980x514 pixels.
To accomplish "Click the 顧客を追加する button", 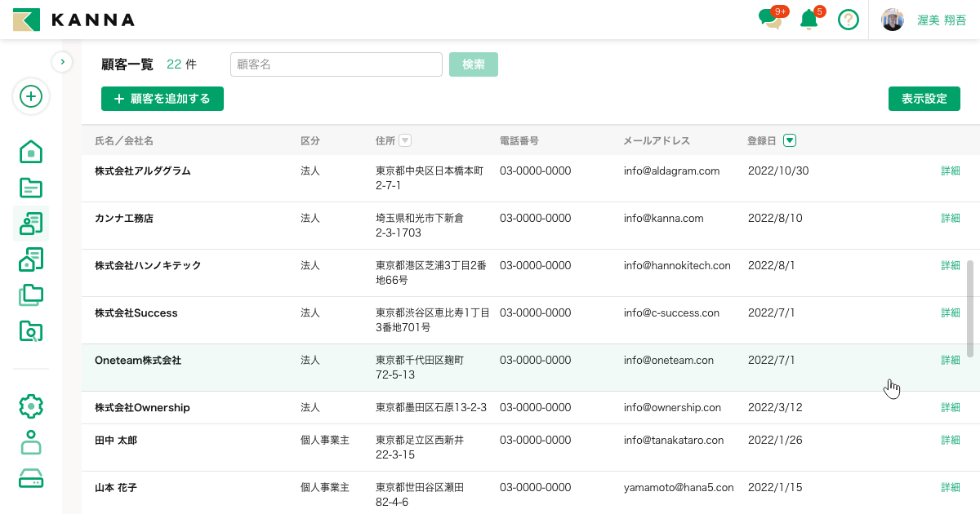I will click(x=163, y=99).
